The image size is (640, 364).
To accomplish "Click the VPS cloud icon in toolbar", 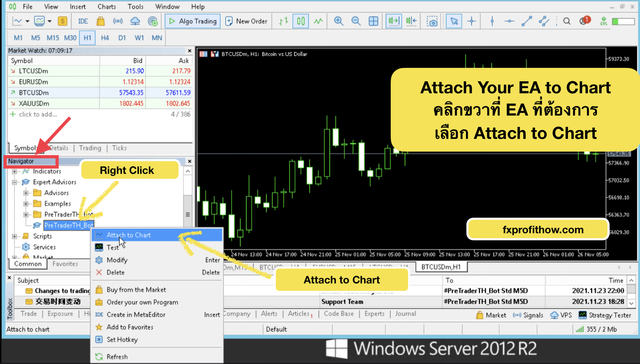I will coord(135,21).
